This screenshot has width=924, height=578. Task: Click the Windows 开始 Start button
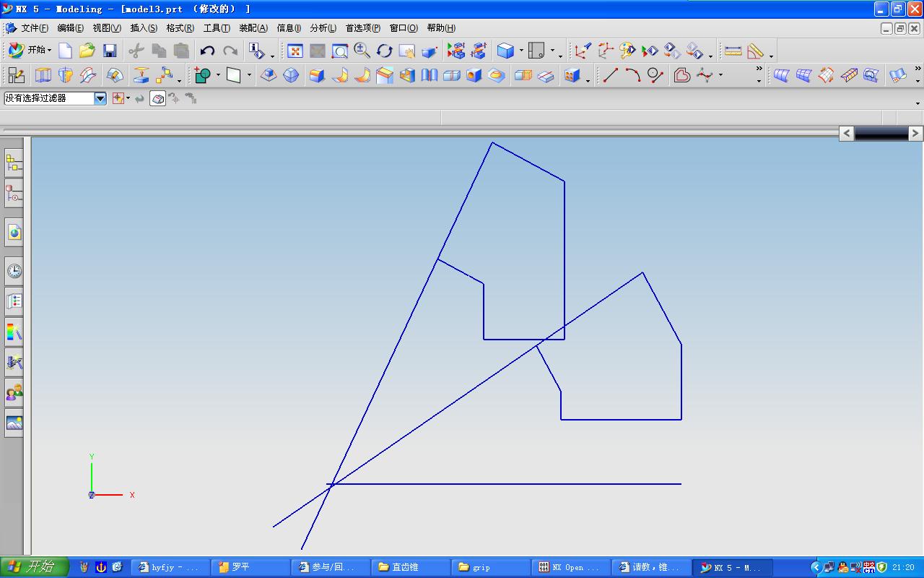tap(34, 567)
